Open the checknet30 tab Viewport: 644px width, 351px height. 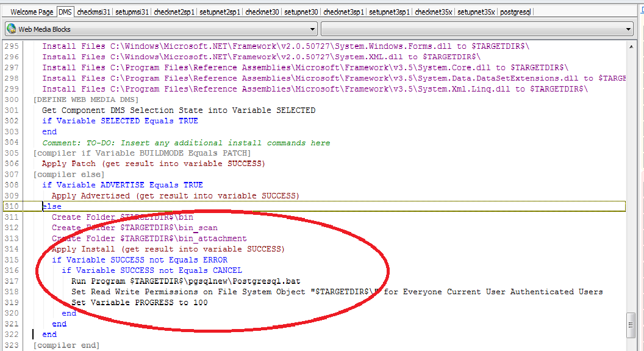click(262, 12)
